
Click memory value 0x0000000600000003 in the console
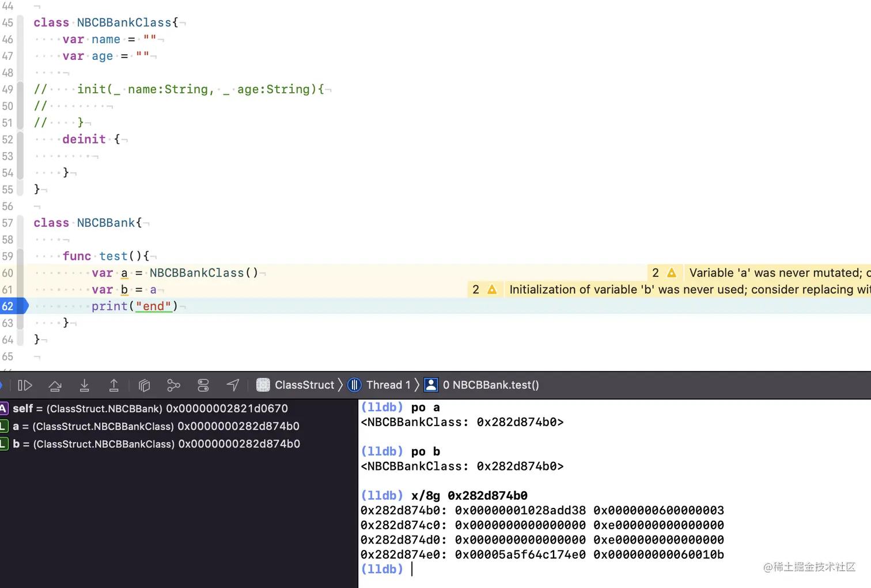(659, 511)
